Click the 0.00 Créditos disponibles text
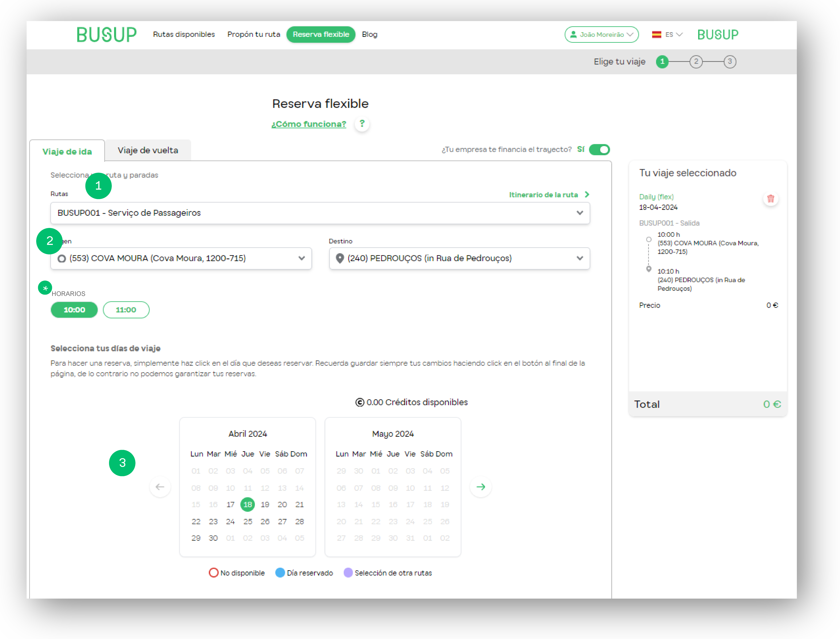This screenshot has height=639, width=840. click(x=417, y=402)
